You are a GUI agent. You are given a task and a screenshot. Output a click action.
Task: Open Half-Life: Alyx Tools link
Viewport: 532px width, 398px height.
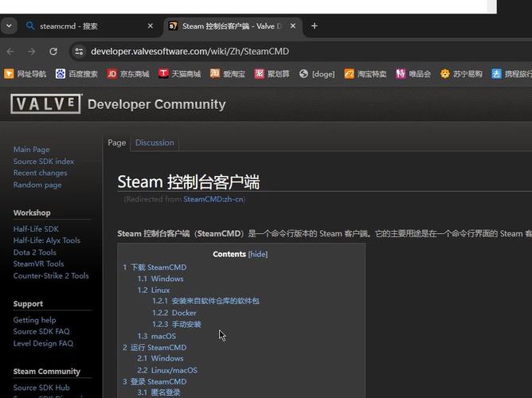(x=47, y=240)
